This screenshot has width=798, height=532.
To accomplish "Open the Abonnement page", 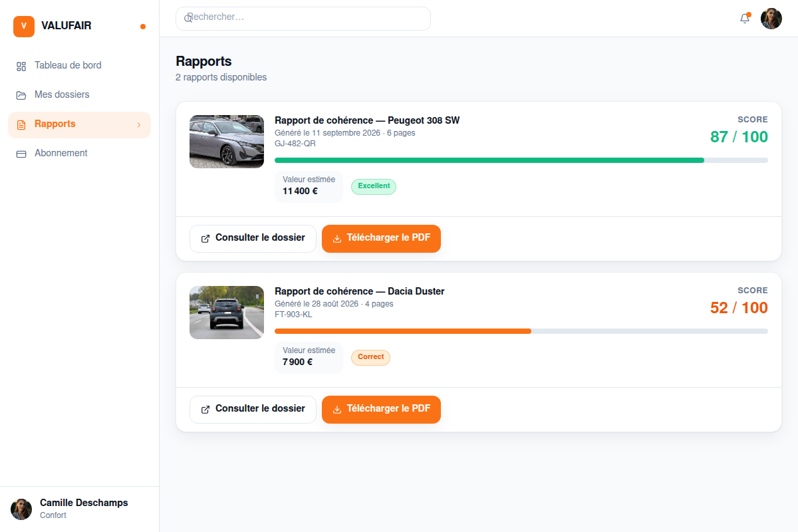I will pos(80,154).
